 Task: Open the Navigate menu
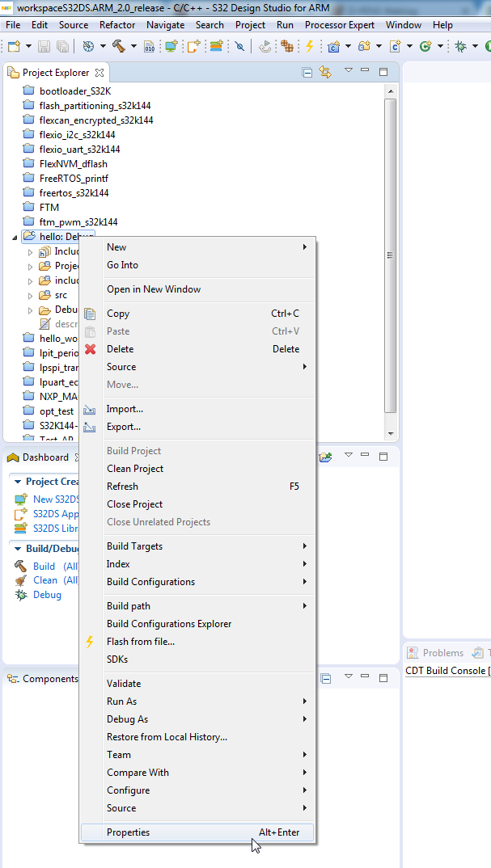(166, 25)
